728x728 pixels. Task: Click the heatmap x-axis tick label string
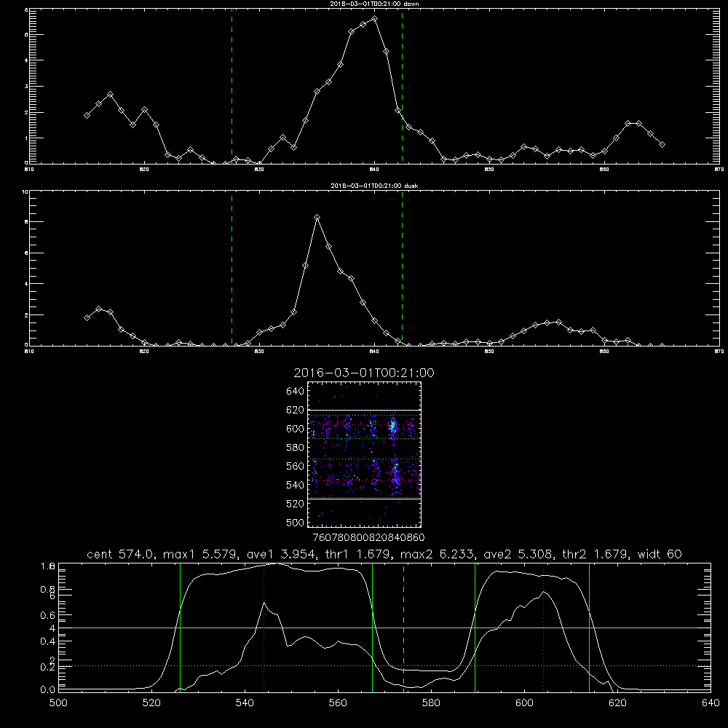coord(368,538)
